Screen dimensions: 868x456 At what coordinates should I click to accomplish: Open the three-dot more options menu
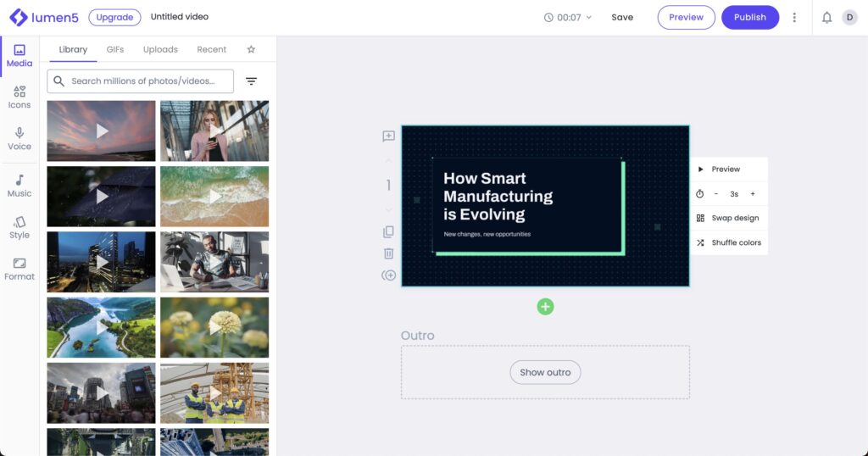pos(794,18)
